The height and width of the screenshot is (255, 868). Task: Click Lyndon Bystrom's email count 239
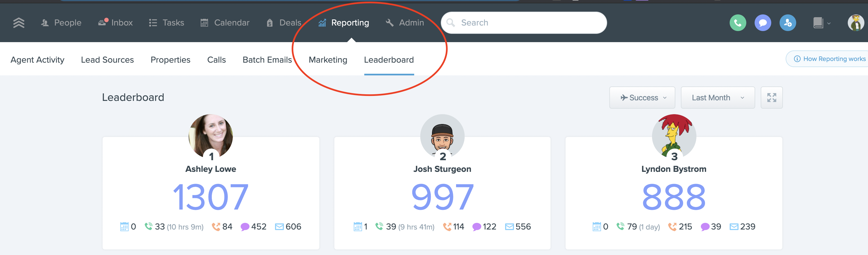748,227
